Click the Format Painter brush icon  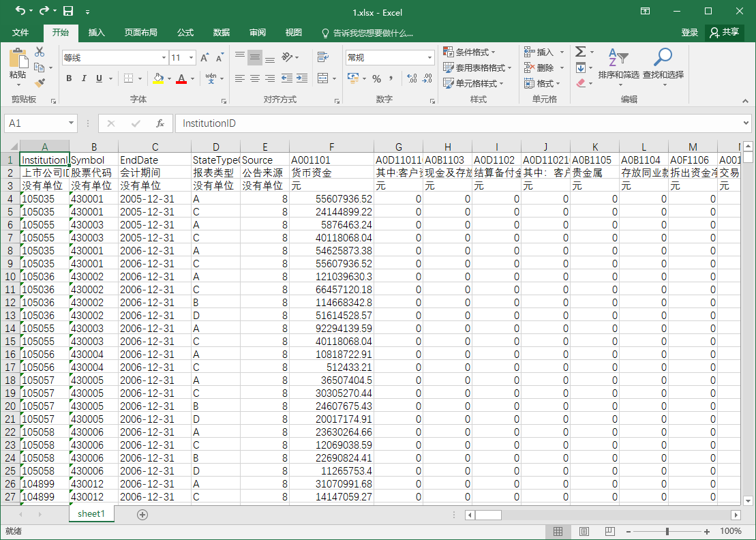coord(40,82)
